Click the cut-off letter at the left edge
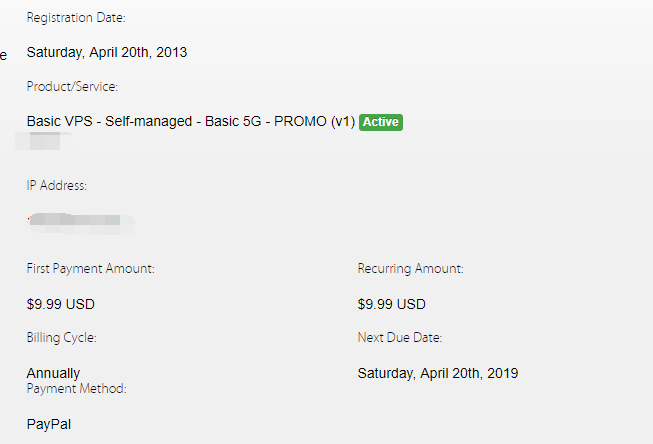Image resolution: width=653 pixels, height=444 pixels. pyautogui.click(x=3, y=54)
